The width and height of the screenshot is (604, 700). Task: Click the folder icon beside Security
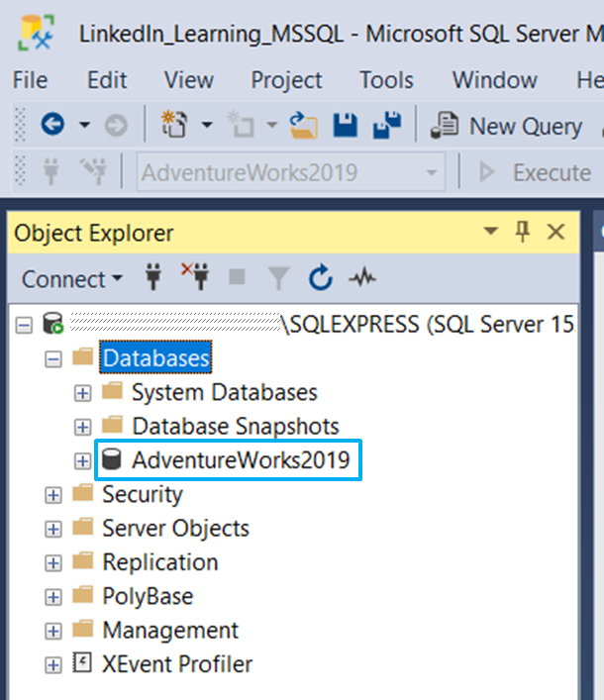pyautogui.click(x=83, y=492)
